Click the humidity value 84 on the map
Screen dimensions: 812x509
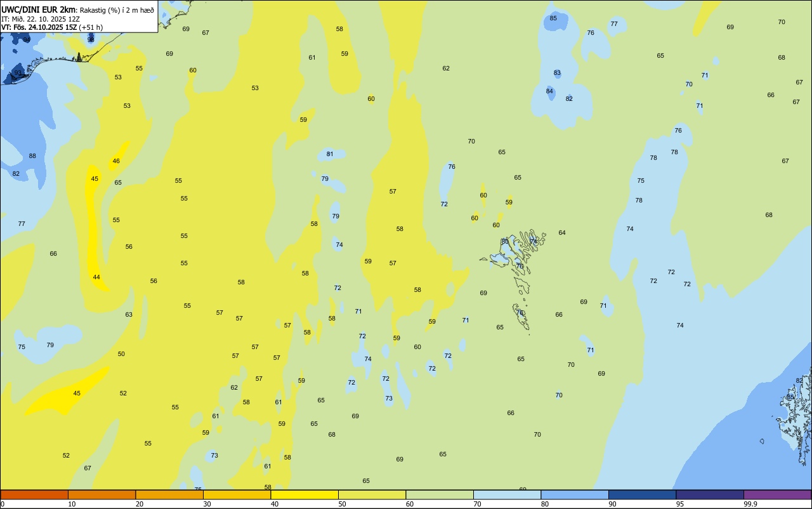[x=549, y=91]
